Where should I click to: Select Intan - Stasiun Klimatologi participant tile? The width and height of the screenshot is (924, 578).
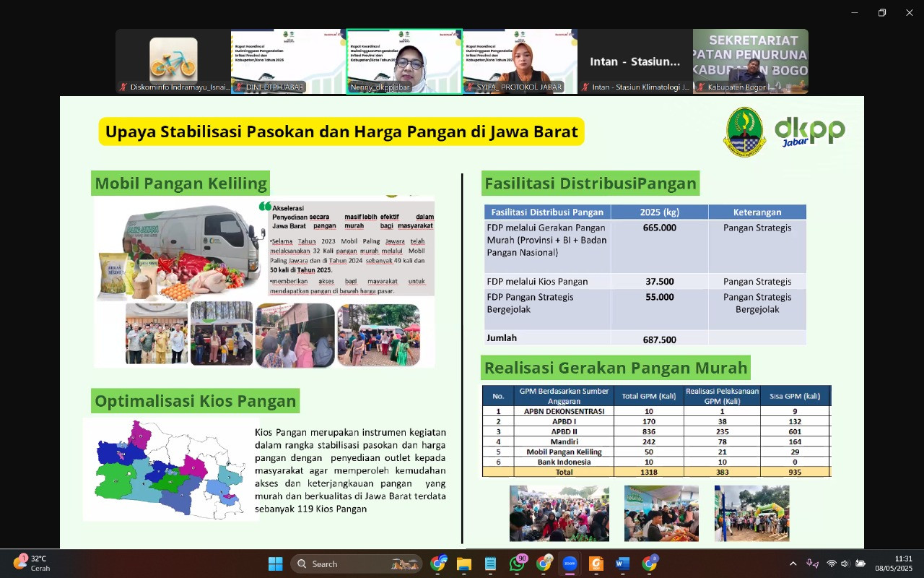tap(635, 61)
